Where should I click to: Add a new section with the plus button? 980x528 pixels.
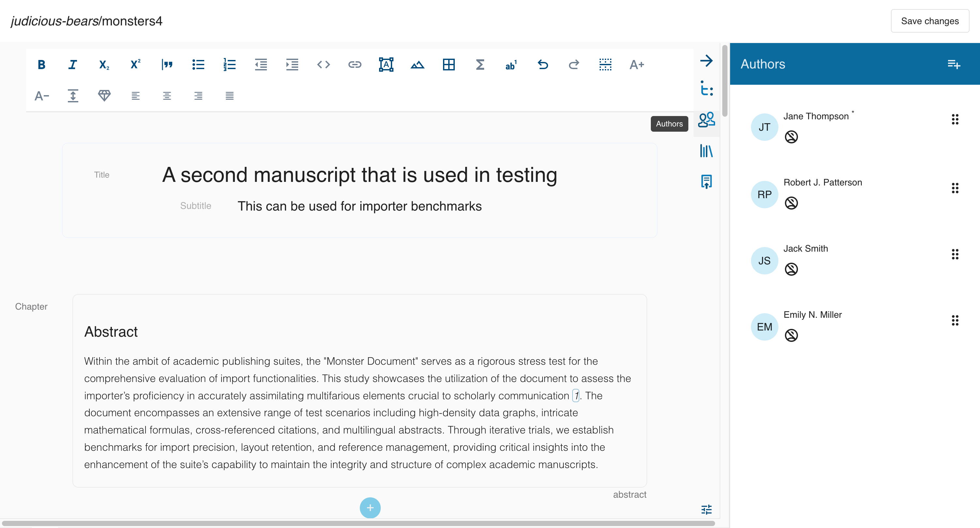[x=370, y=507]
